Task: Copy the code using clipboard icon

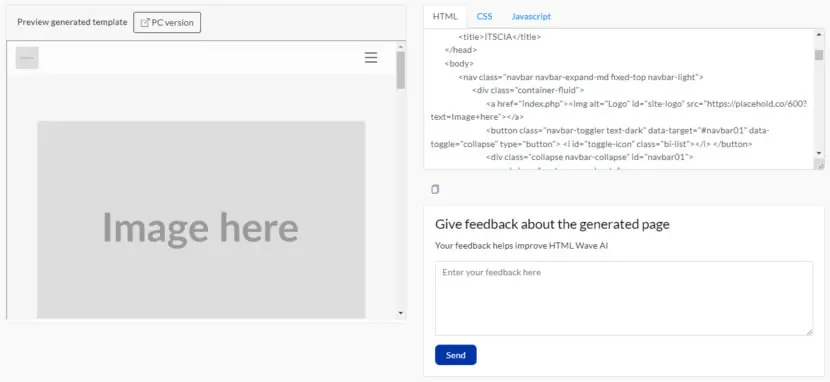Action: point(435,189)
